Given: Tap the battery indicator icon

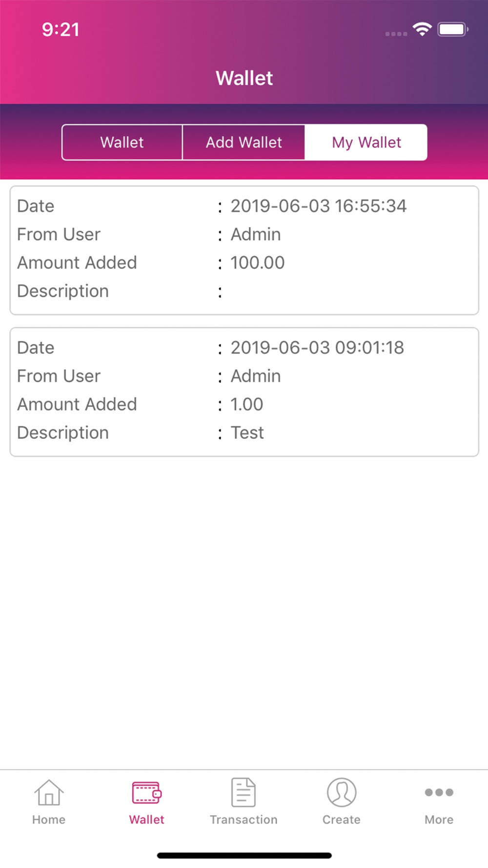Looking at the screenshot, I should (x=453, y=29).
